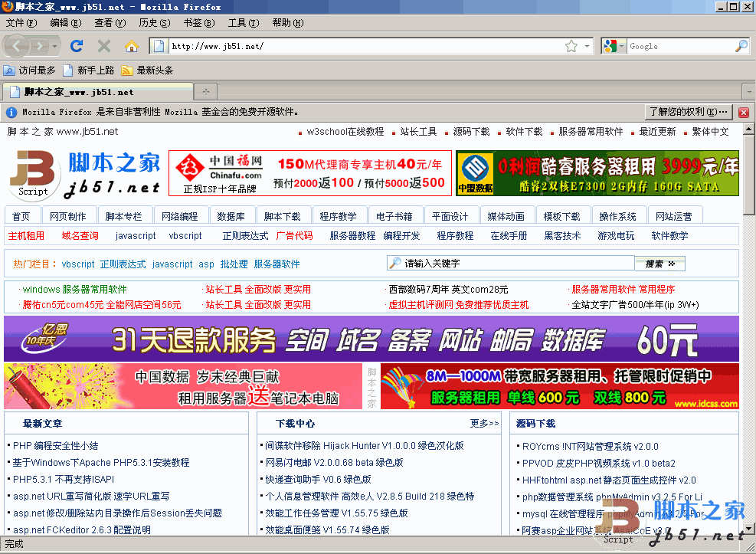The width and height of the screenshot is (756, 554).
Task: Open a new tab with plus button
Action: (x=206, y=91)
